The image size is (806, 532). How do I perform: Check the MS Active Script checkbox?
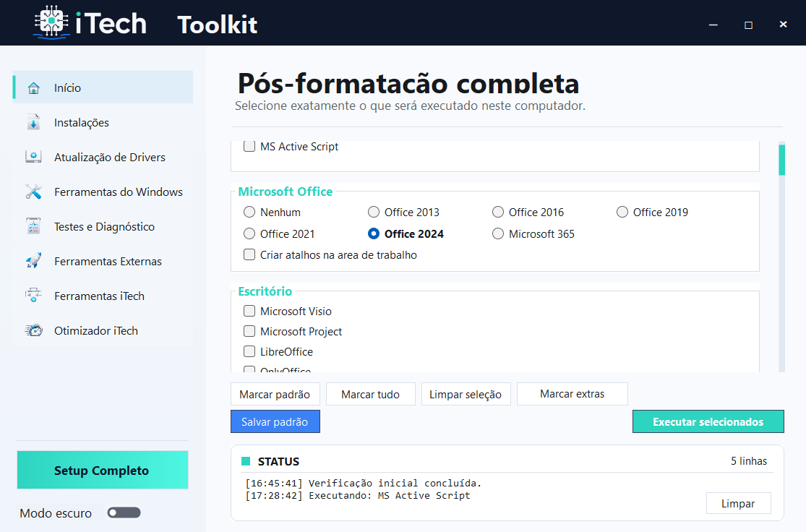click(249, 147)
